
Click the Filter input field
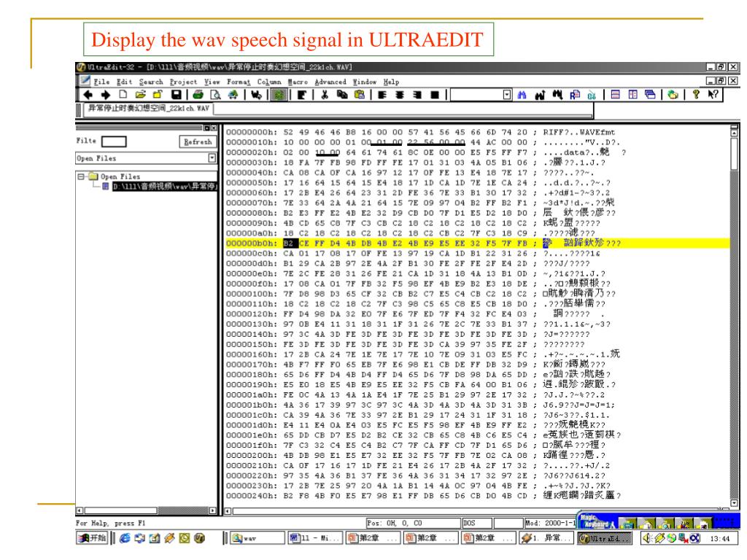point(114,141)
